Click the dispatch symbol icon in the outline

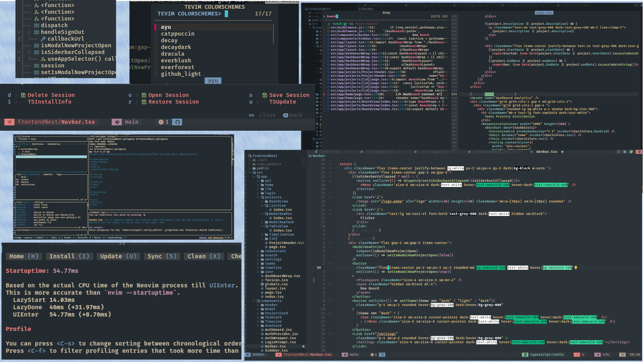[37, 25]
